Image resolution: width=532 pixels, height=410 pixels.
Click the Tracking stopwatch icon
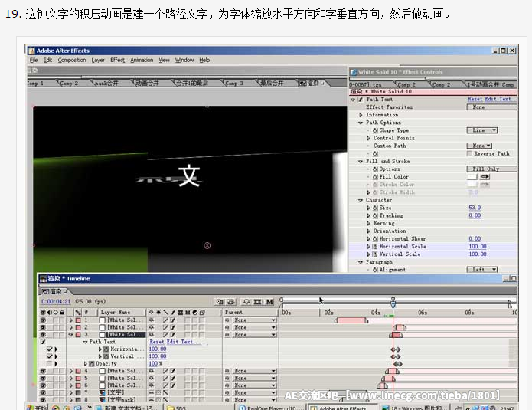point(375,215)
